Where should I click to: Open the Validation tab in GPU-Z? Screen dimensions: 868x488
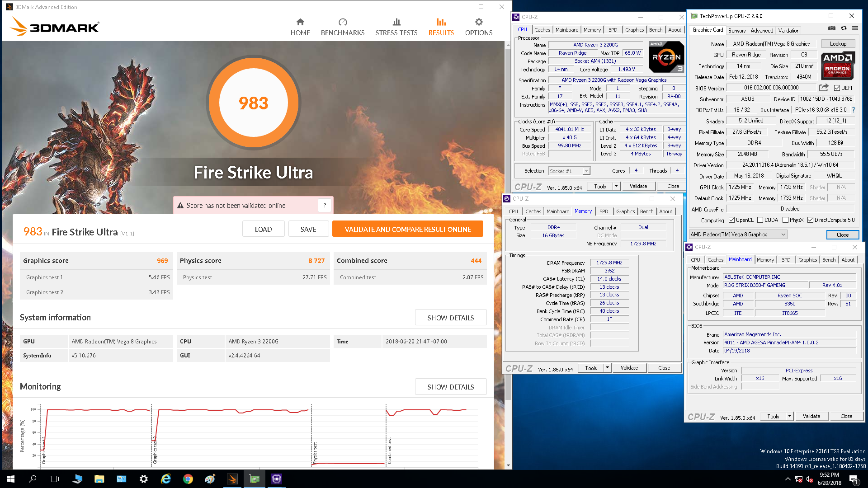coord(789,30)
